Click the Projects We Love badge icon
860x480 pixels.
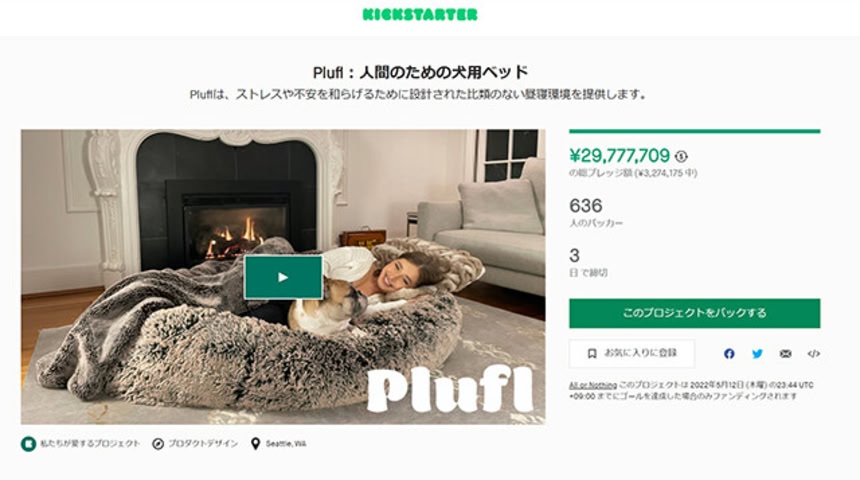pyautogui.click(x=29, y=444)
